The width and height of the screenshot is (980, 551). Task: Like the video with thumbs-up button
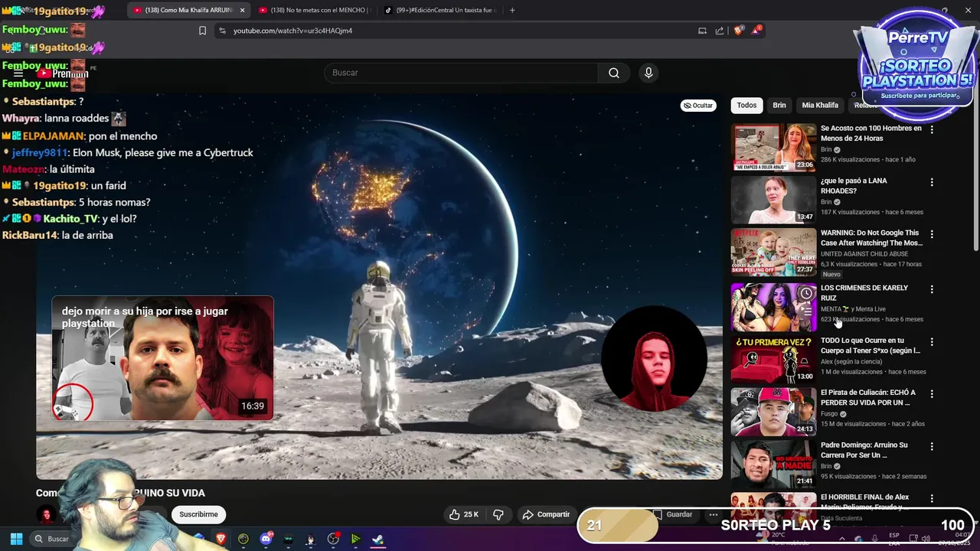463,514
